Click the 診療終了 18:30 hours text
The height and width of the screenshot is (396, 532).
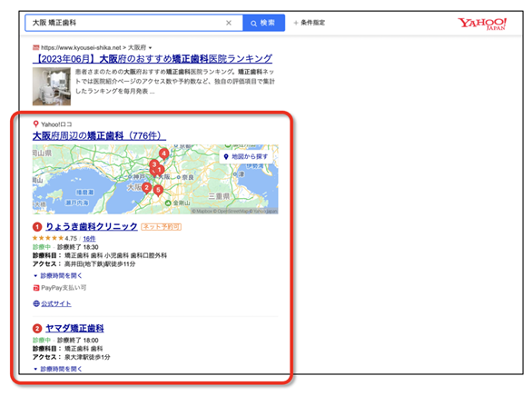point(78,247)
